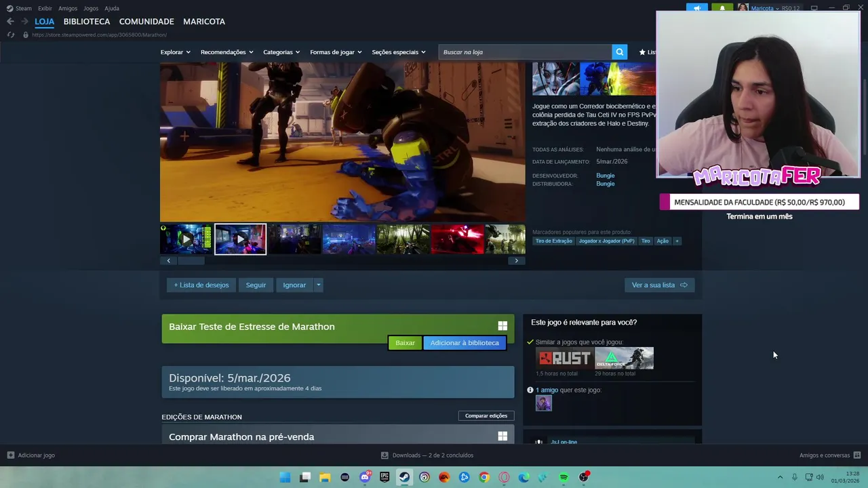Open Steam announcements megaphone icon
Image resolution: width=868 pixels, height=488 pixels.
coord(696,8)
